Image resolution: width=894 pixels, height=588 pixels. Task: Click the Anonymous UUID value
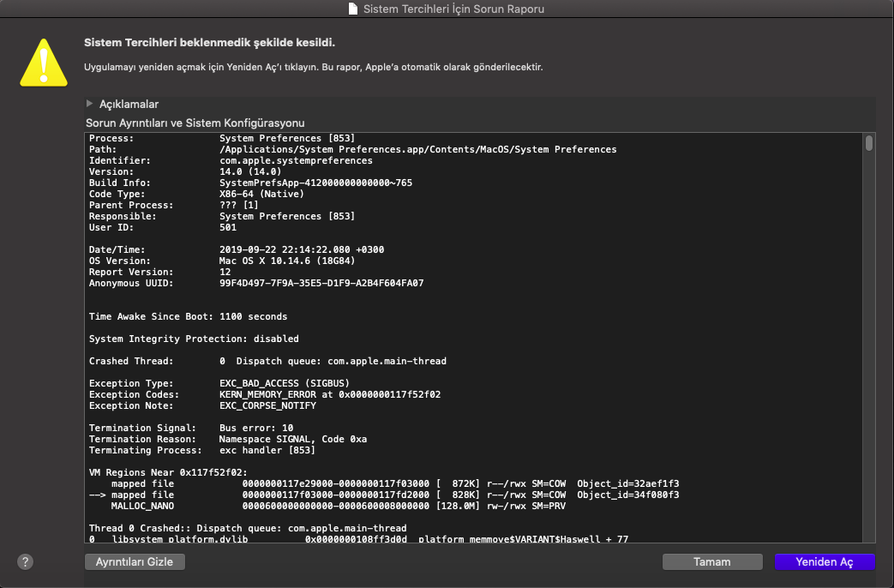tap(321, 283)
